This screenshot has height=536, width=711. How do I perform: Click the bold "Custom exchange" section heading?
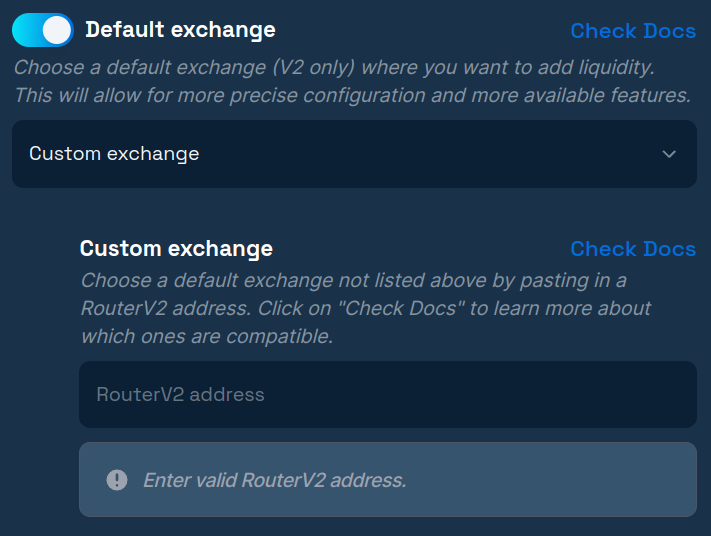(x=176, y=248)
